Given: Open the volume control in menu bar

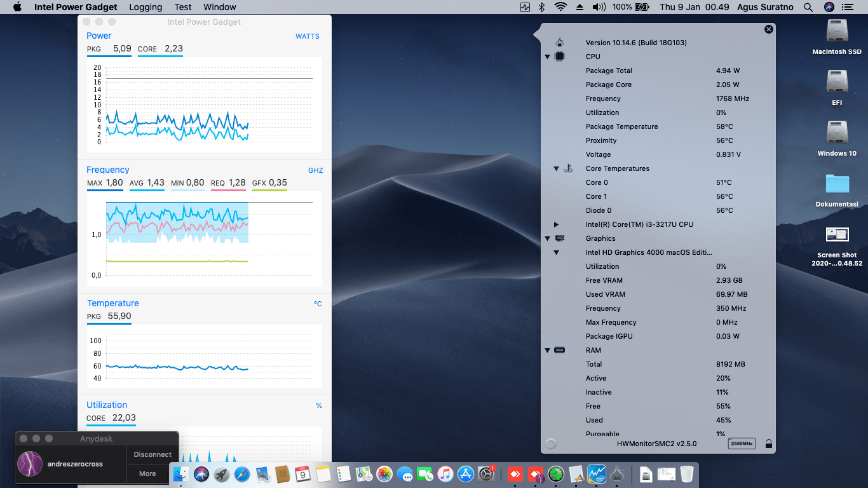Looking at the screenshot, I should (x=599, y=7).
